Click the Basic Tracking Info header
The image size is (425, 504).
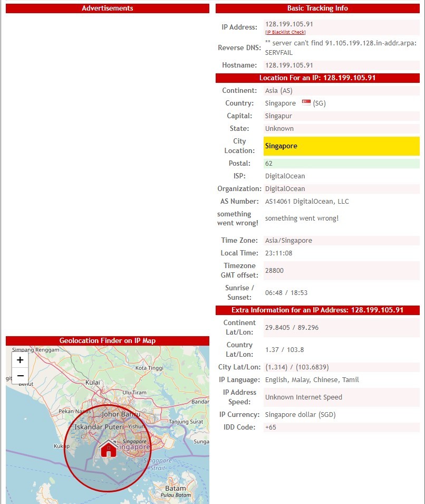(x=317, y=8)
